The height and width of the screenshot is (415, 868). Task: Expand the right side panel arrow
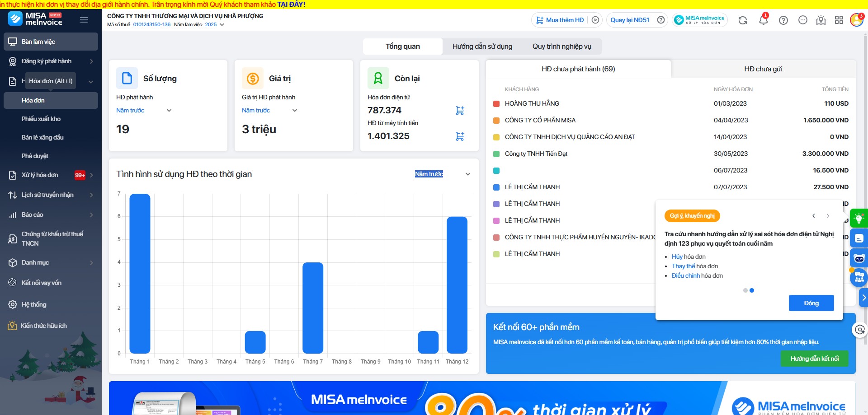coord(863,298)
